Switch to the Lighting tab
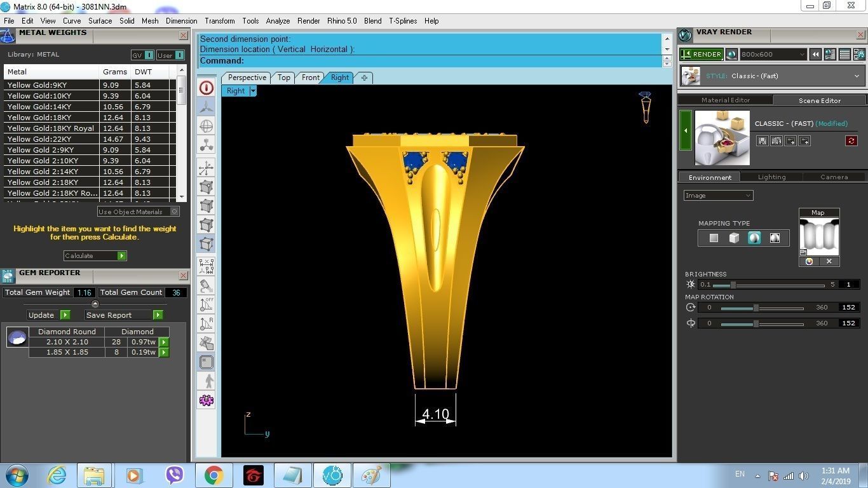 (x=771, y=177)
